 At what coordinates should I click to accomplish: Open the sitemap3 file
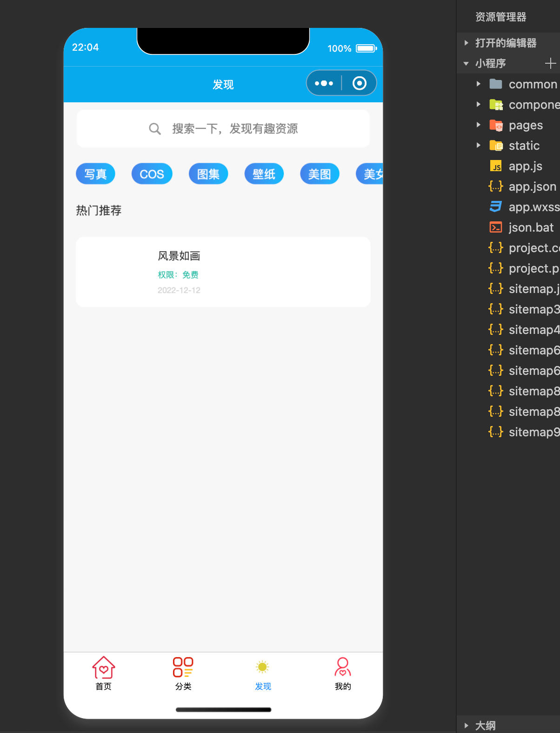coord(534,309)
